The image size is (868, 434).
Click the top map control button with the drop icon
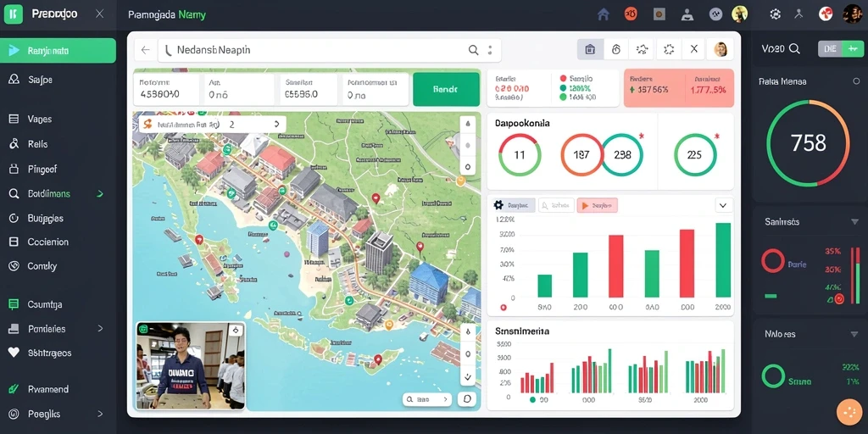pos(468,124)
